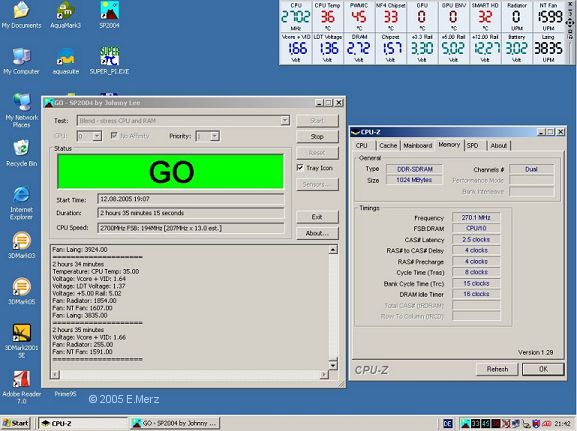The height and width of the screenshot is (431, 577).
Task: Open the Priority dropdown in SP2004
Action: pyautogui.click(x=215, y=136)
